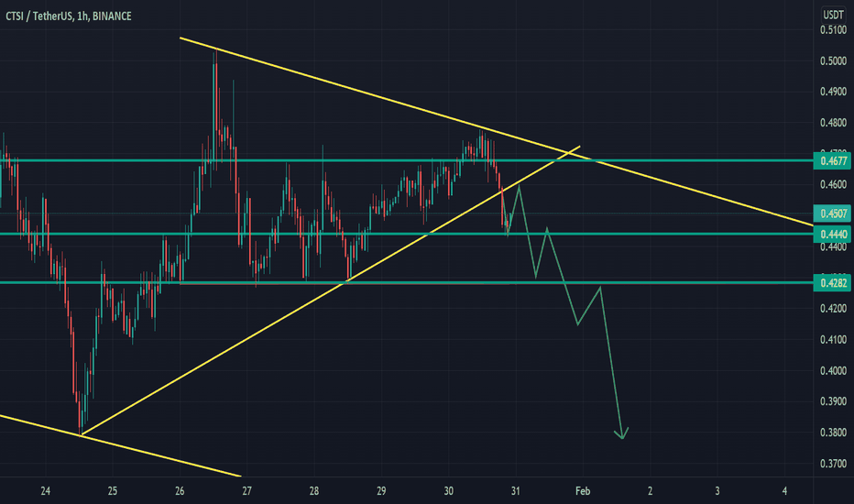
Task: Click the USDT currency label
Action: click(833, 15)
